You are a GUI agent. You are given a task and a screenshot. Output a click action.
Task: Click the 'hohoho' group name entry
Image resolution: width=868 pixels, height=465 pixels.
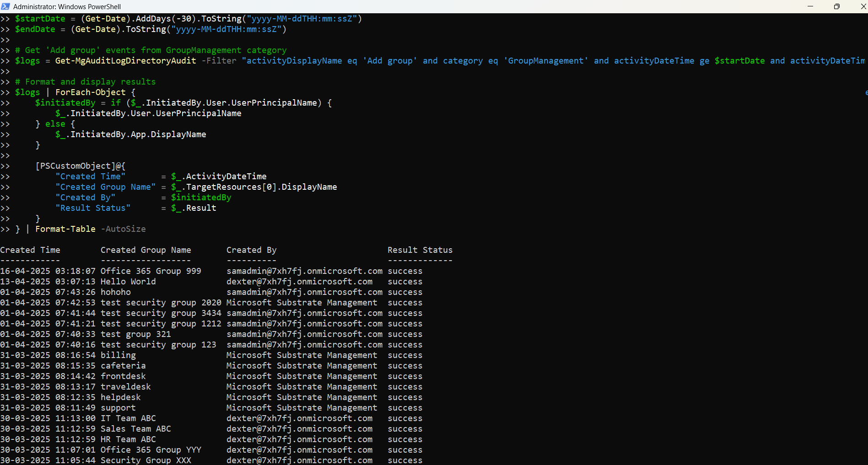(x=116, y=292)
